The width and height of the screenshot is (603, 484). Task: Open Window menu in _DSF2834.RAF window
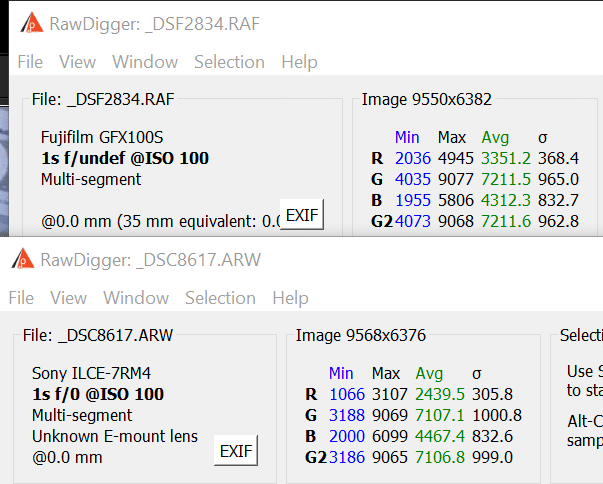pyautogui.click(x=145, y=62)
